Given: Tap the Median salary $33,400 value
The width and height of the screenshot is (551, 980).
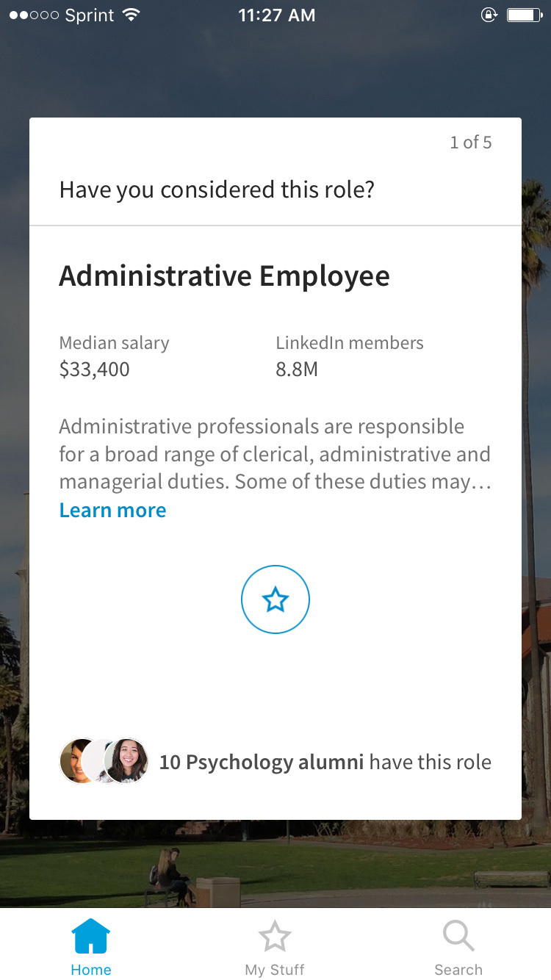Looking at the screenshot, I should pyautogui.click(x=95, y=369).
